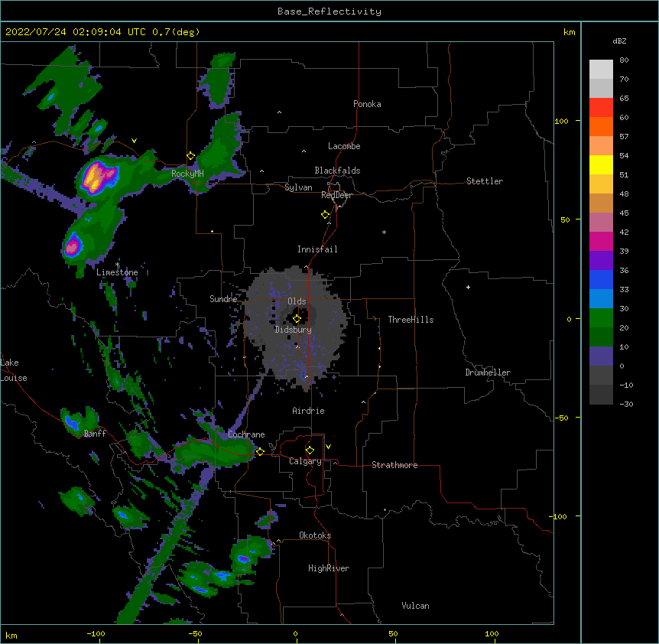Select the indigo swatch between 10 and 0
Image resolution: width=659 pixels, height=644 pixels.
click(601, 356)
